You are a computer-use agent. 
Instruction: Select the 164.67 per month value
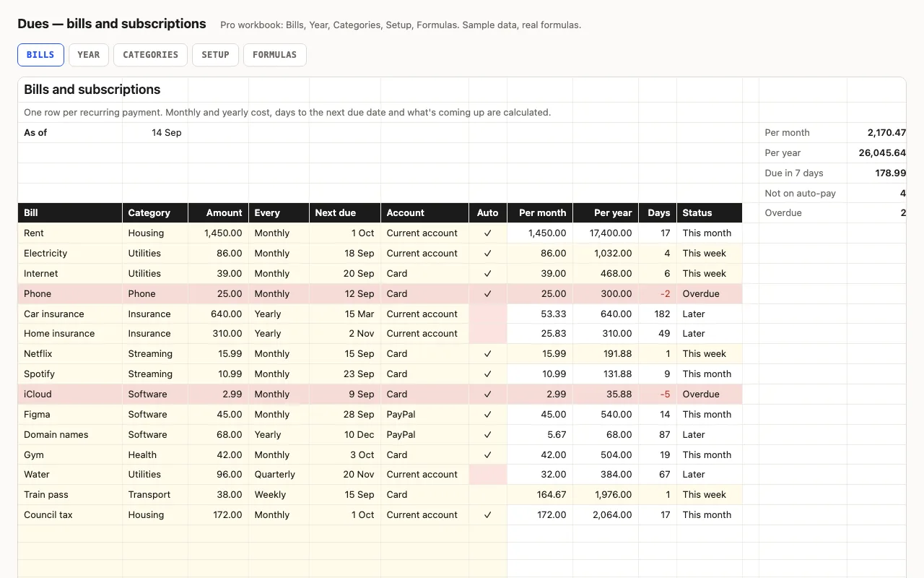pos(540,495)
